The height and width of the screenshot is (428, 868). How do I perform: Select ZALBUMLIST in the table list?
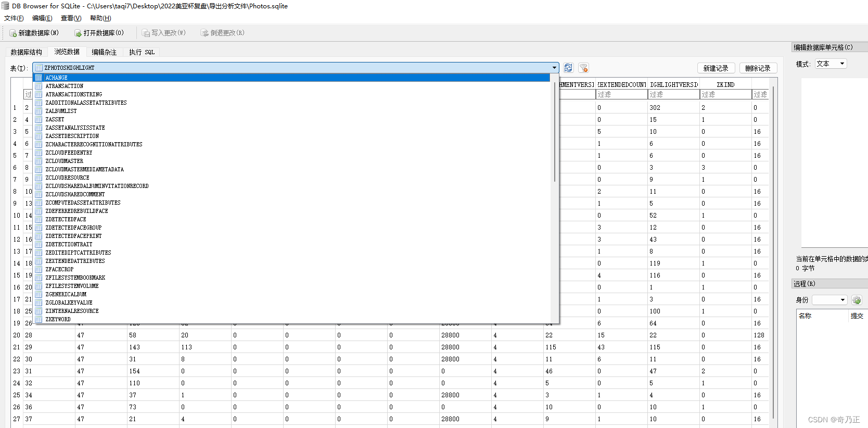(292, 111)
